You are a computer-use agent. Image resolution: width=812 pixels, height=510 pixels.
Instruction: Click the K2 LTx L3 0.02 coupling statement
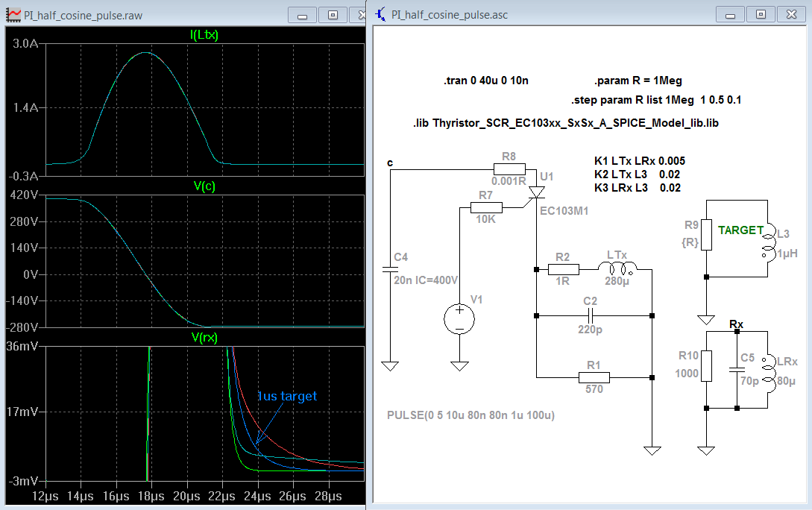click(637, 174)
